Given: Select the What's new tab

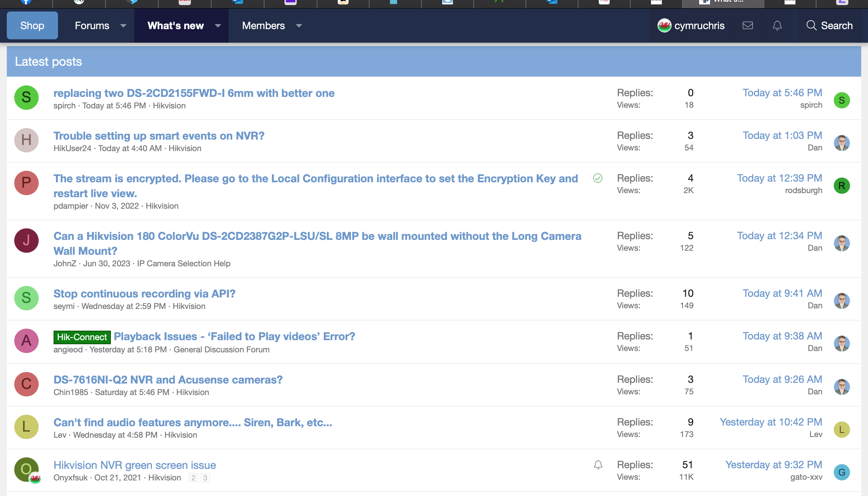Looking at the screenshot, I should pos(176,25).
